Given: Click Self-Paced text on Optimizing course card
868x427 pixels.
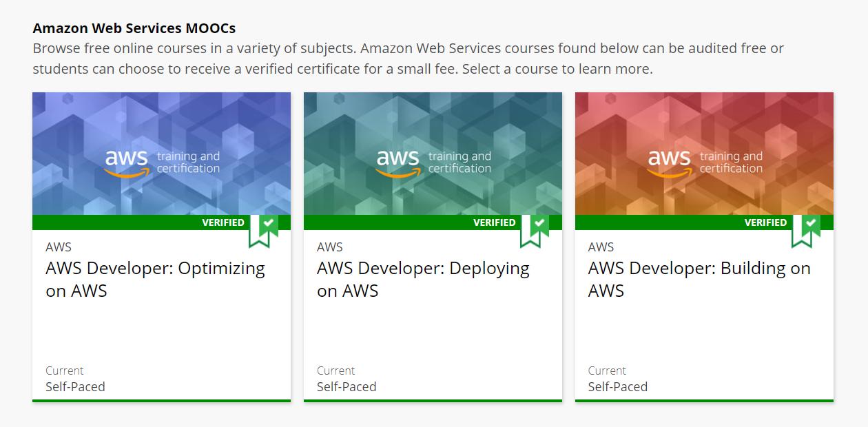Looking at the screenshot, I should (x=75, y=387).
